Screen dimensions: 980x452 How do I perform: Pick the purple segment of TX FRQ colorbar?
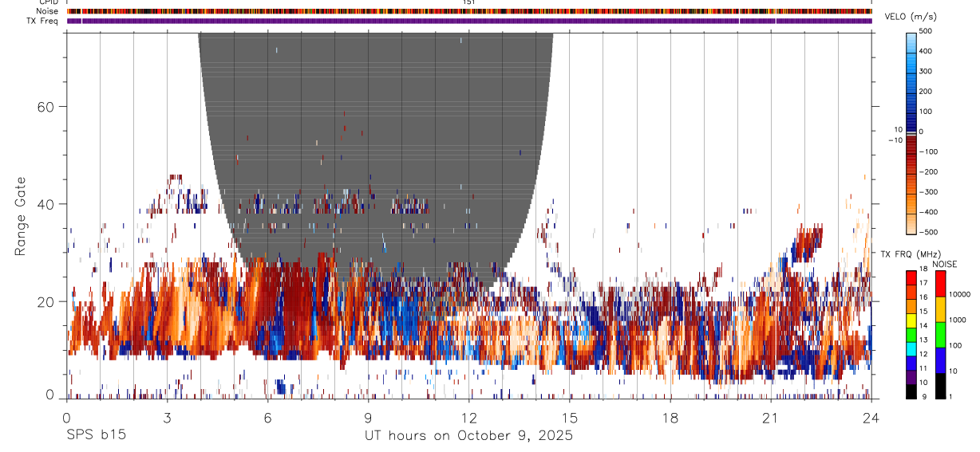coord(911,377)
